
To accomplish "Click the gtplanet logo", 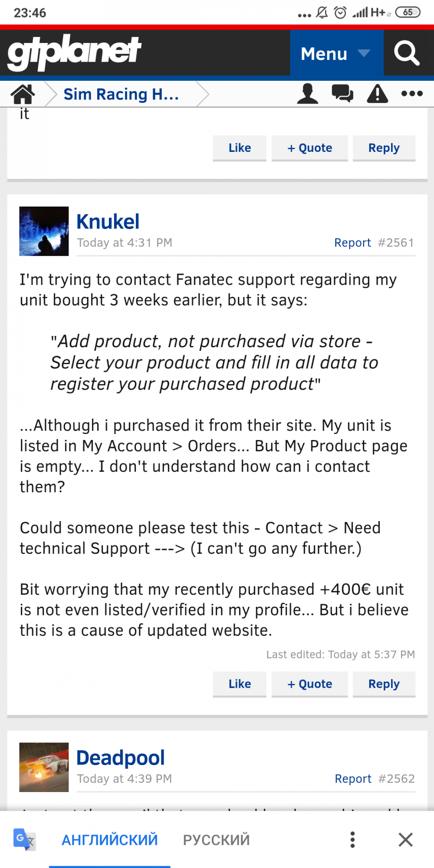I will click(x=74, y=52).
